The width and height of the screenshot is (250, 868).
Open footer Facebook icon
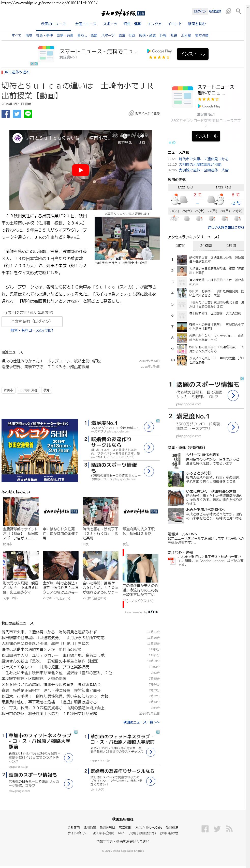(x=205, y=829)
